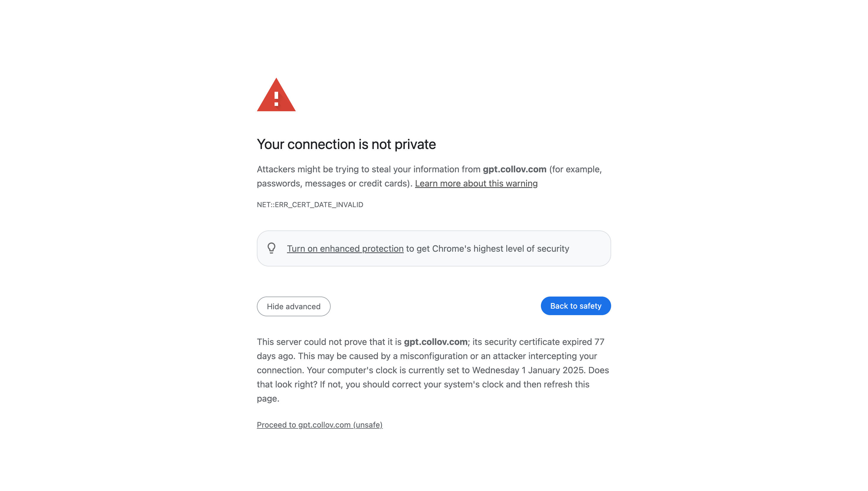
Task: Click the white exclamation mark in triangle
Action: [276, 99]
